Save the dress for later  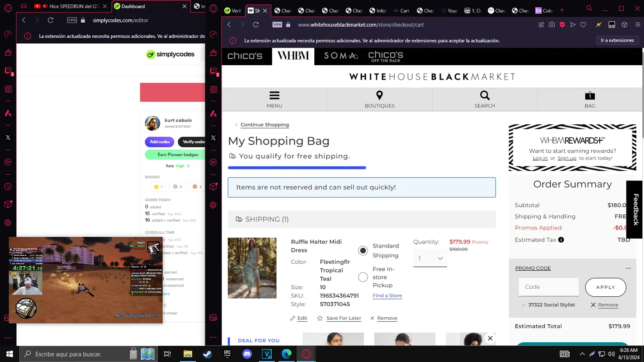(339, 318)
